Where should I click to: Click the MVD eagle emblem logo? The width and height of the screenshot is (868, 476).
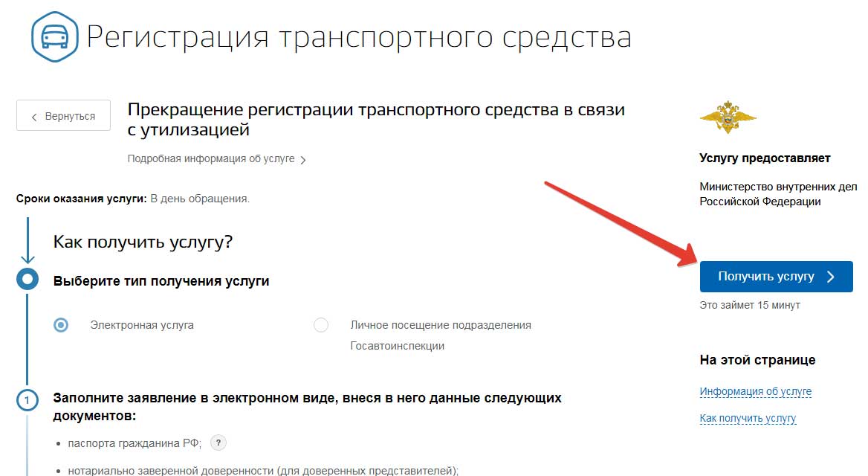coord(728,117)
